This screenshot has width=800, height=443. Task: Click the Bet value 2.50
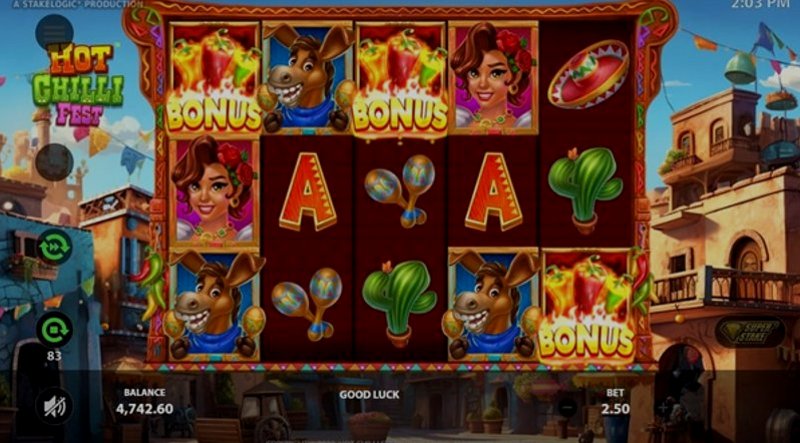[615, 409]
